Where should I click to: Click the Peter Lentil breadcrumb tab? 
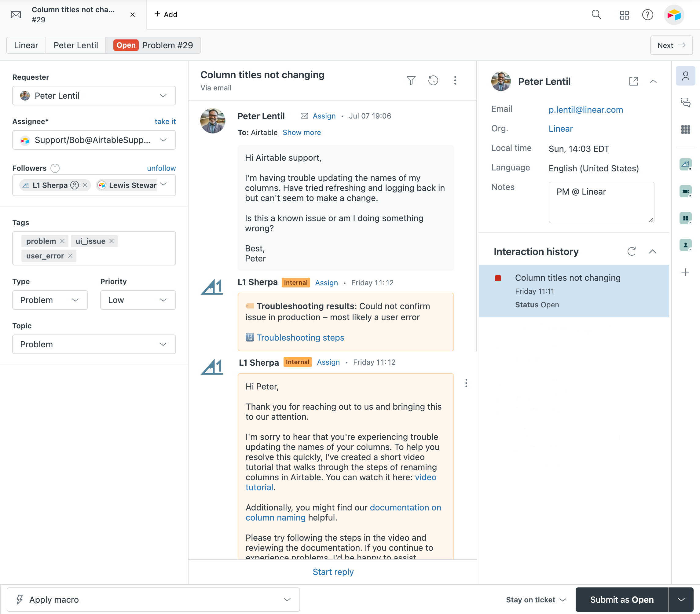tap(76, 45)
